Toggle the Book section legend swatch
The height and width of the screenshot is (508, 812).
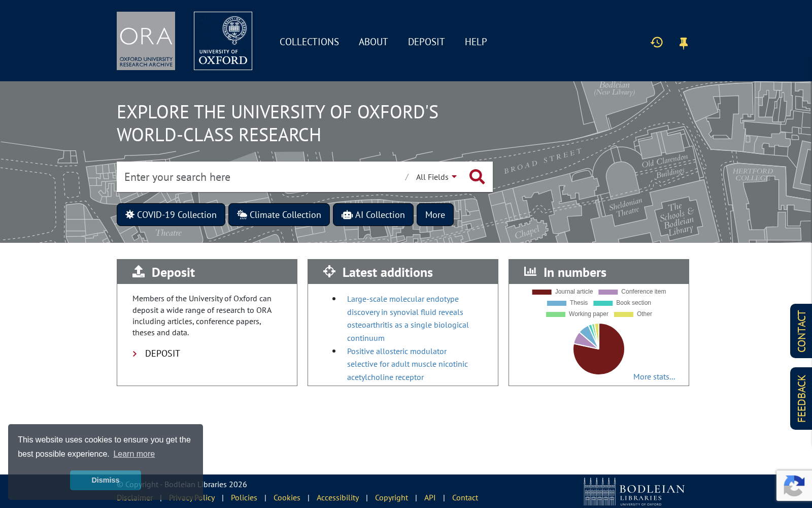(x=603, y=303)
